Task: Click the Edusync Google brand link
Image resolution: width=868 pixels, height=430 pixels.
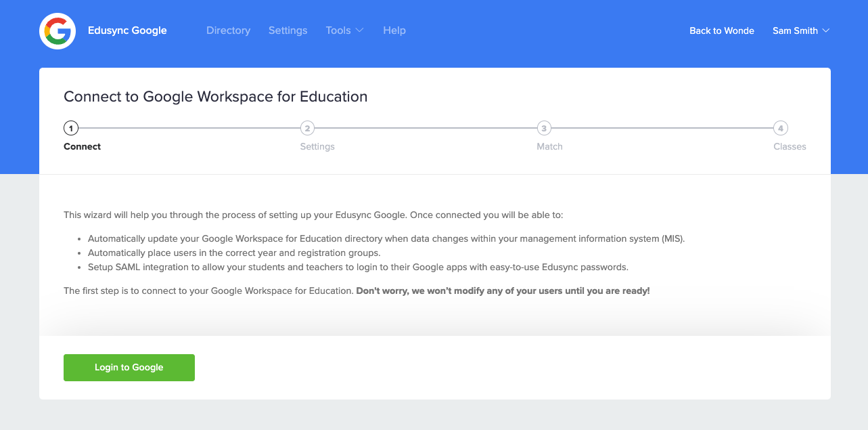Action: point(127,30)
